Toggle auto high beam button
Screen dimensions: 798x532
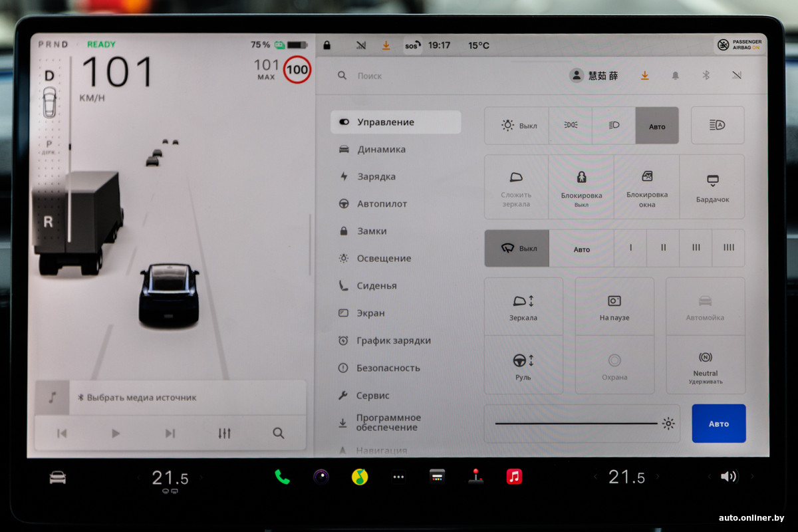pos(718,126)
